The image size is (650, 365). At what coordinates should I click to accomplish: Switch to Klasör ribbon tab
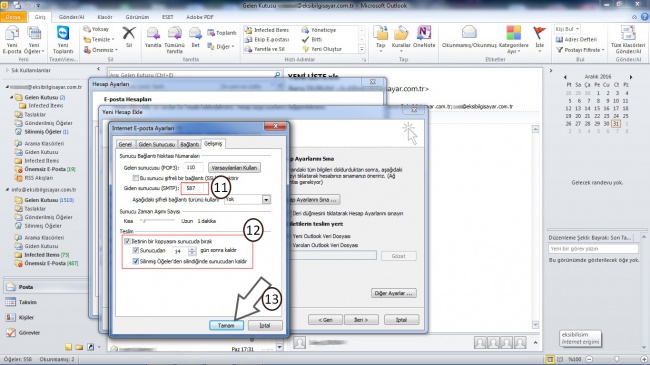pyautogui.click(x=105, y=17)
